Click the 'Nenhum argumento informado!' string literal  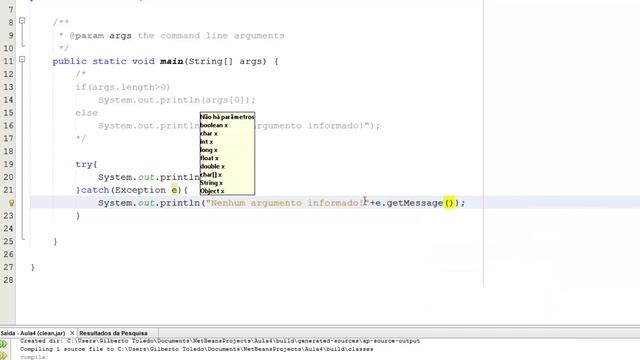click(287, 203)
